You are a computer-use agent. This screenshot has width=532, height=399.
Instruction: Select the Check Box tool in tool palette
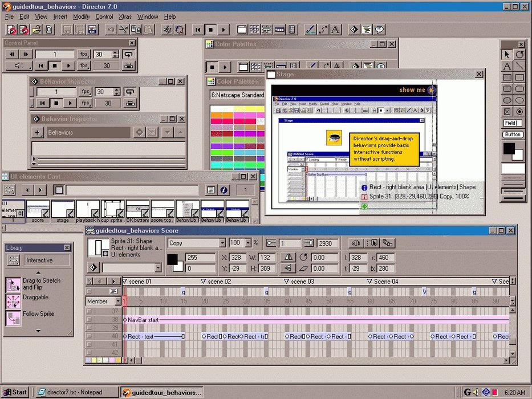click(x=506, y=112)
